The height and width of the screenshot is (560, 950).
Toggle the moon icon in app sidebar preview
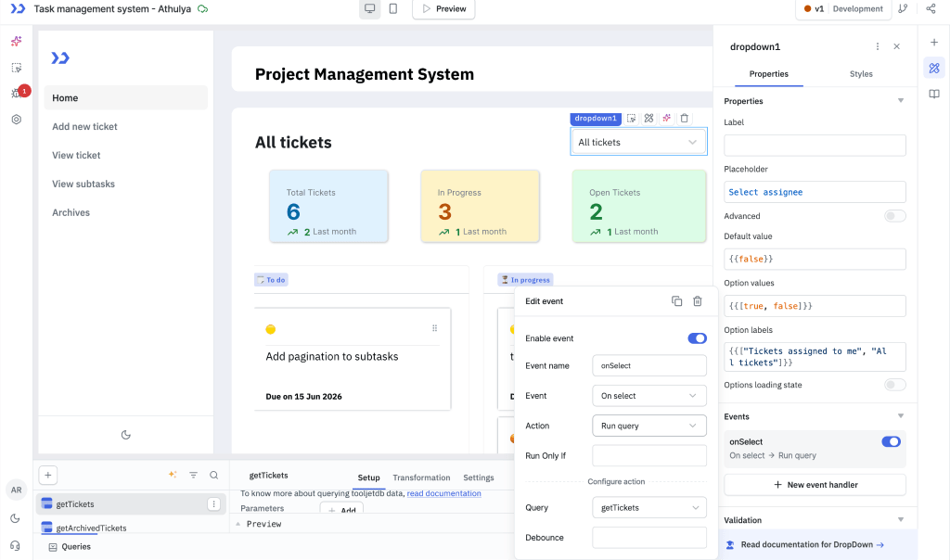[x=126, y=435]
